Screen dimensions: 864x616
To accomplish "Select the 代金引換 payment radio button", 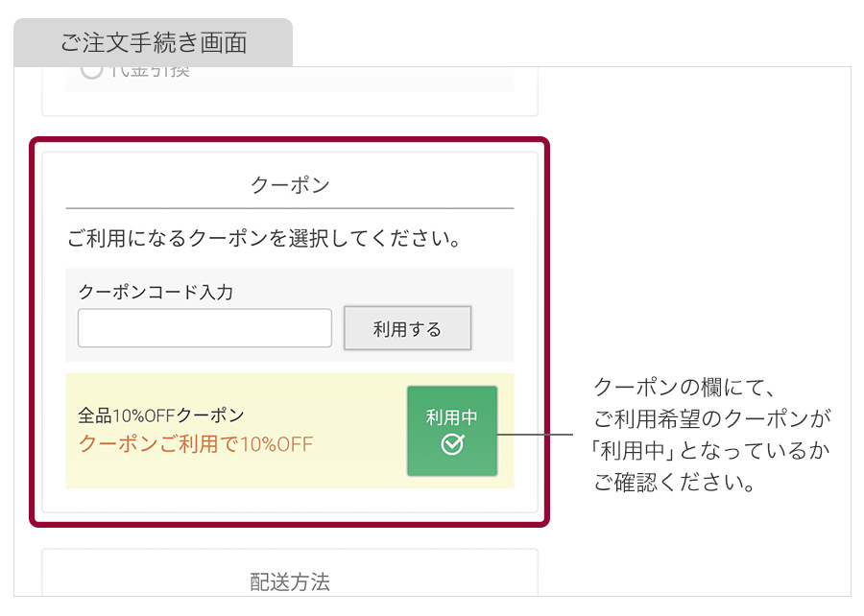I will pos(92,69).
